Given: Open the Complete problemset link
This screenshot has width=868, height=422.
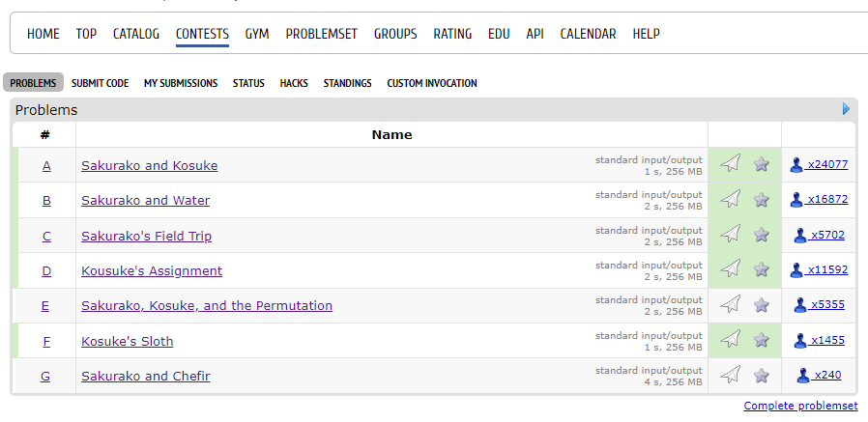Looking at the screenshot, I should click(x=800, y=406).
